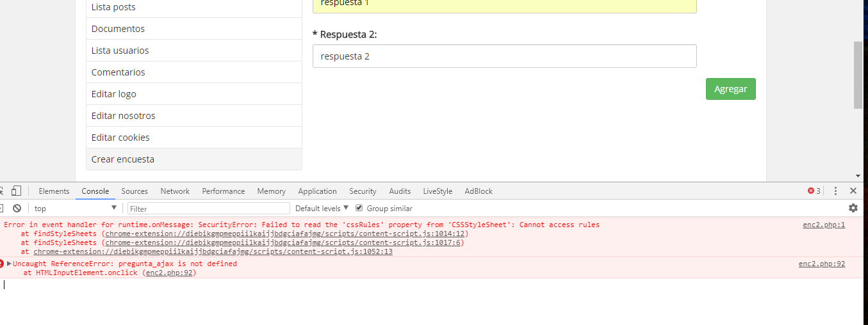The height and width of the screenshot is (325, 868).
Task: Click the console Filter input box
Action: click(x=209, y=208)
